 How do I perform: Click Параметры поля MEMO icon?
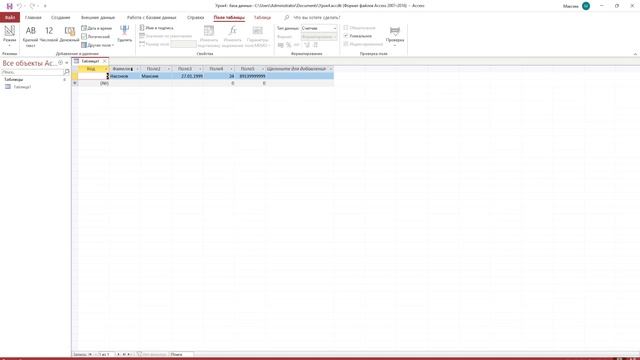pos(258,31)
